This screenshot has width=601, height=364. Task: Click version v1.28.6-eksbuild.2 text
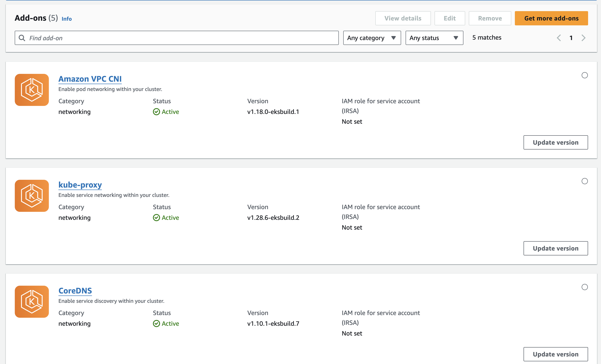pyautogui.click(x=273, y=217)
